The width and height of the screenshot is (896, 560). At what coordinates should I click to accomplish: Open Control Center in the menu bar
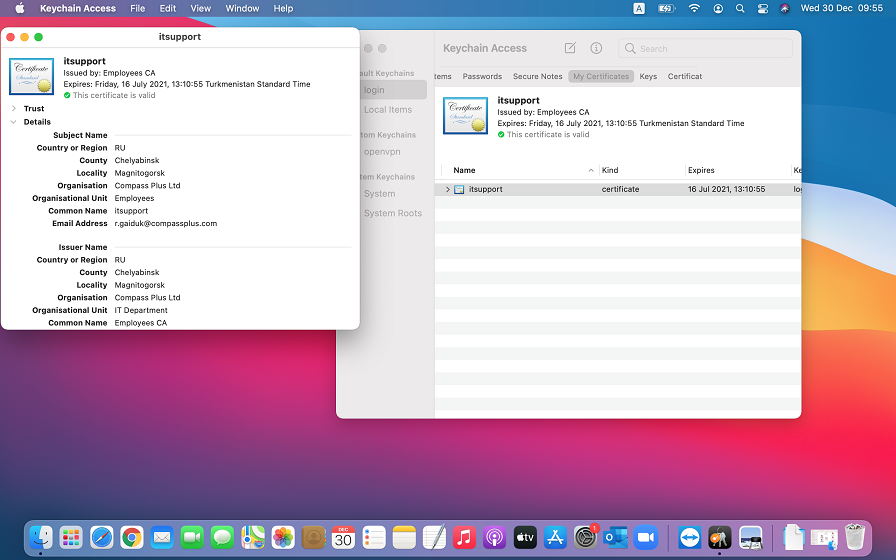[x=762, y=8]
